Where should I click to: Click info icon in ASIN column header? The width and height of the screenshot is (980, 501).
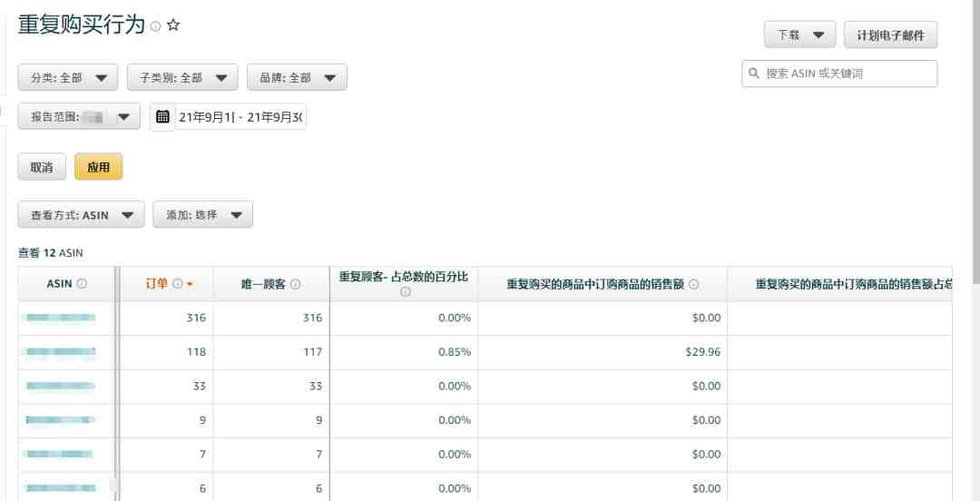tap(83, 284)
